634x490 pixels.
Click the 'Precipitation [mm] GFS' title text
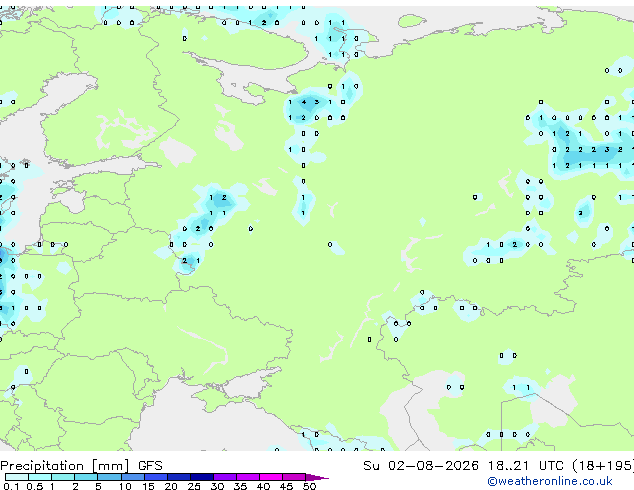point(81,466)
